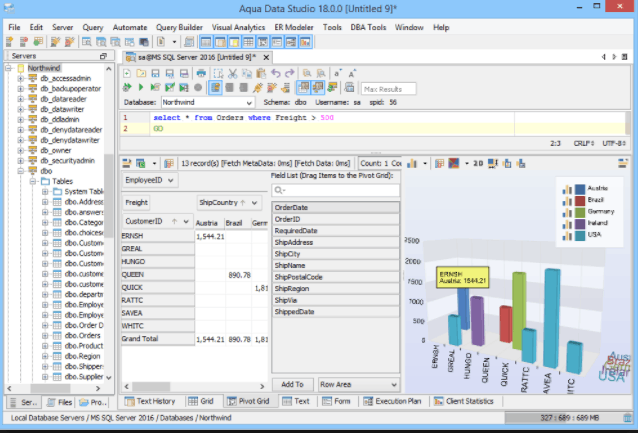Toggle the first highlighted window layout button
The image size is (638, 433).
(x=206, y=42)
